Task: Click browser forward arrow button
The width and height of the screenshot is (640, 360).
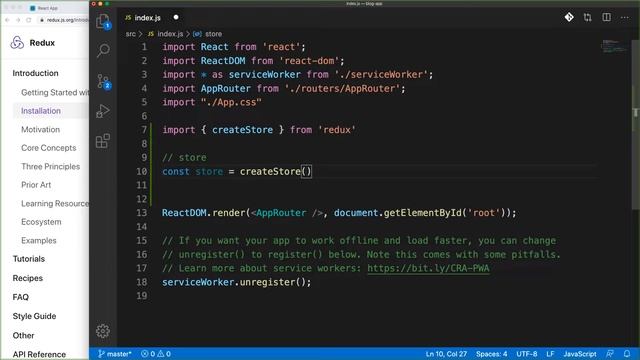Action: [18, 20]
